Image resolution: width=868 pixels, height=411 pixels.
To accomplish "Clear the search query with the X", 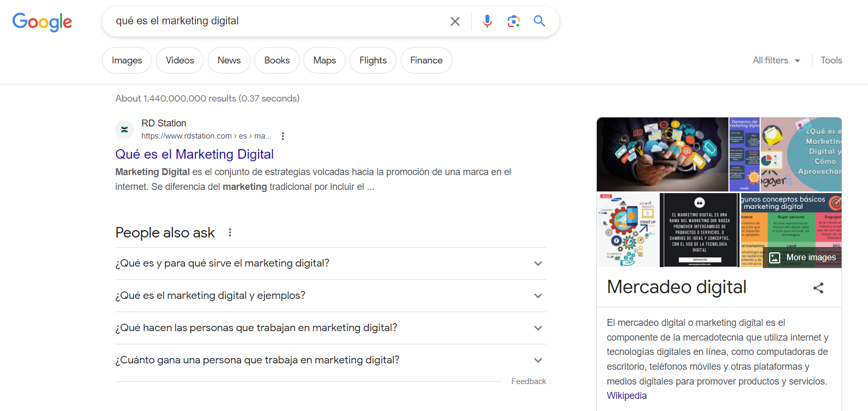I will coord(455,21).
